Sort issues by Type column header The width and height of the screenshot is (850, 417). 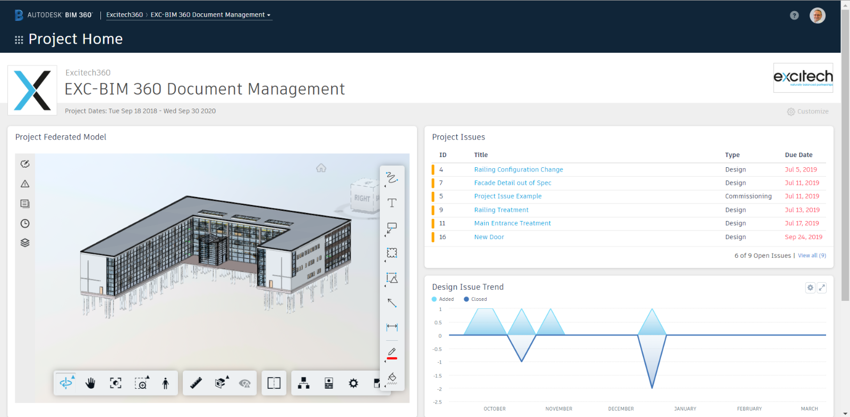(x=732, y=155)
